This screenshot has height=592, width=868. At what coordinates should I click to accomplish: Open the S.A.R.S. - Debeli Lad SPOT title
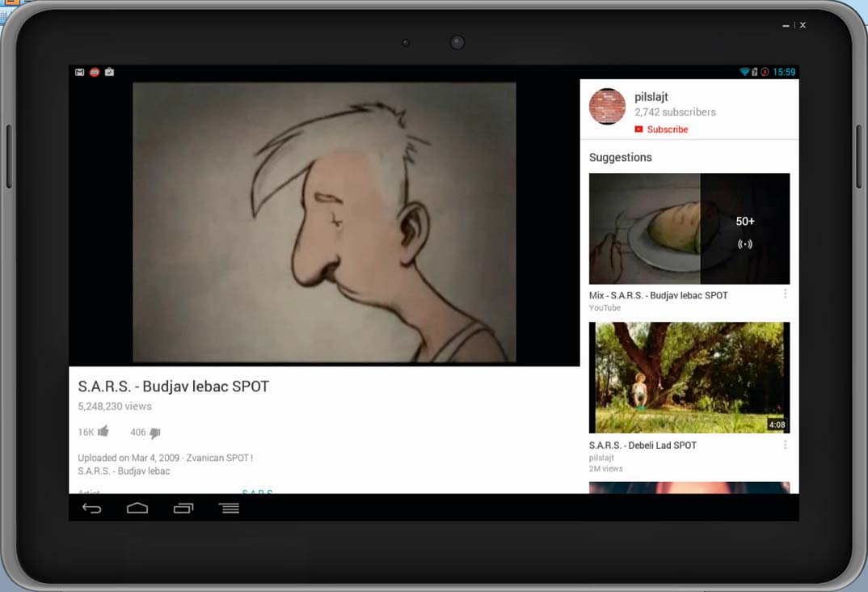pyautogui.click(x=643, y=446)
